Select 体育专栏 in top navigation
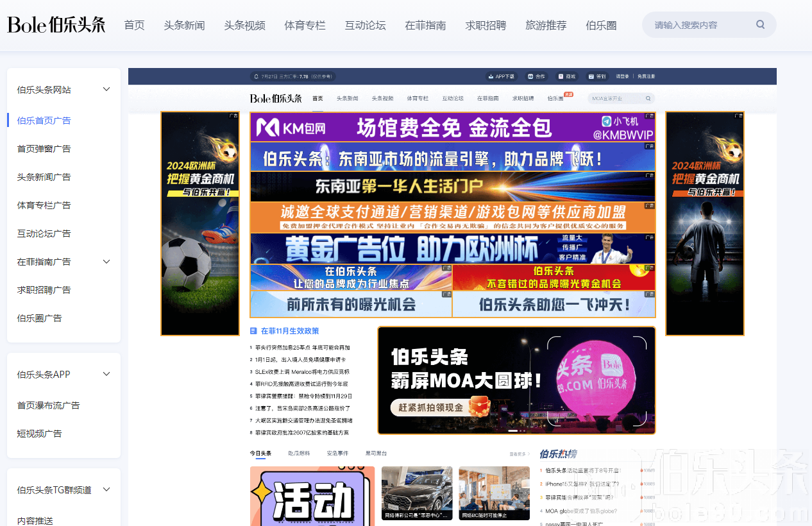Viewport: 812px width, 526px height. point(305,25)
